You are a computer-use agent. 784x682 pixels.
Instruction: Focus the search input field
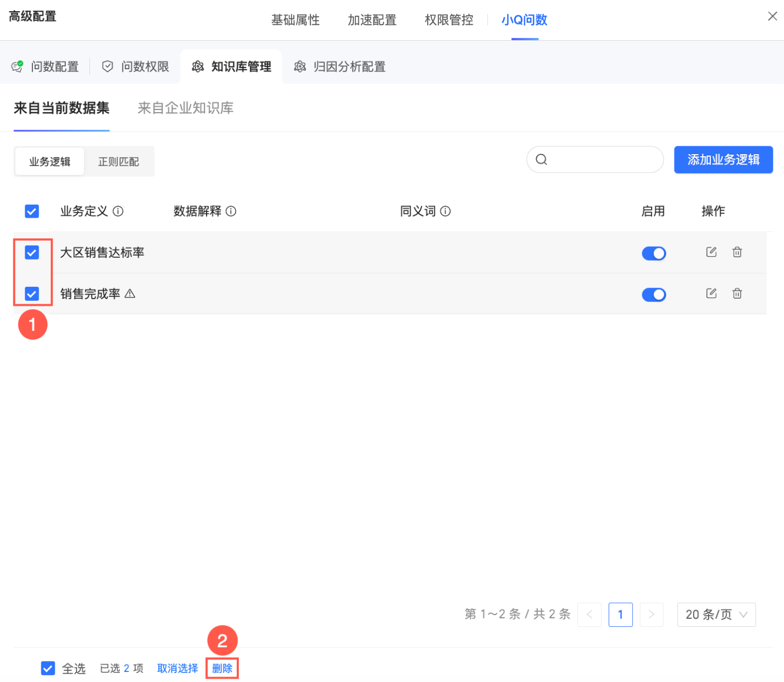click(595, 160)
